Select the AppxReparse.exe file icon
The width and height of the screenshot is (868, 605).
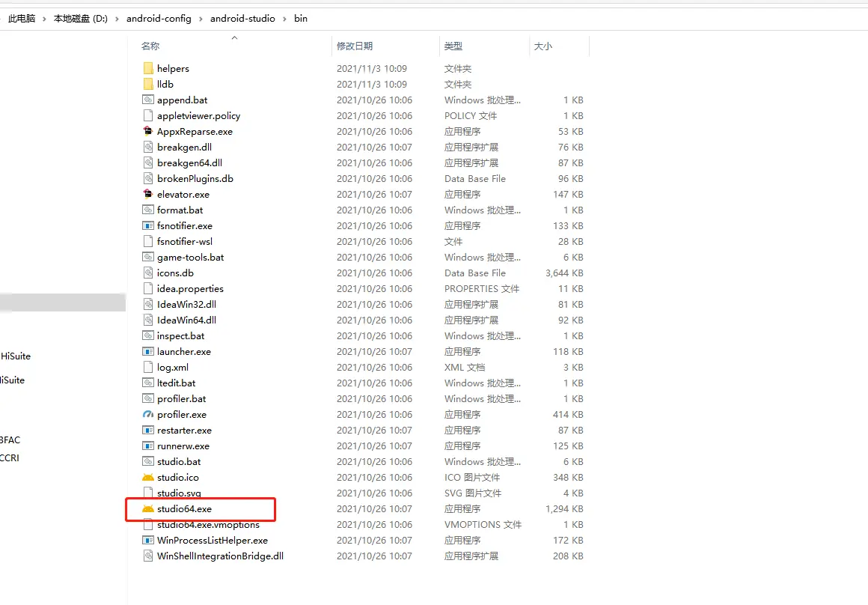[147, 132]
